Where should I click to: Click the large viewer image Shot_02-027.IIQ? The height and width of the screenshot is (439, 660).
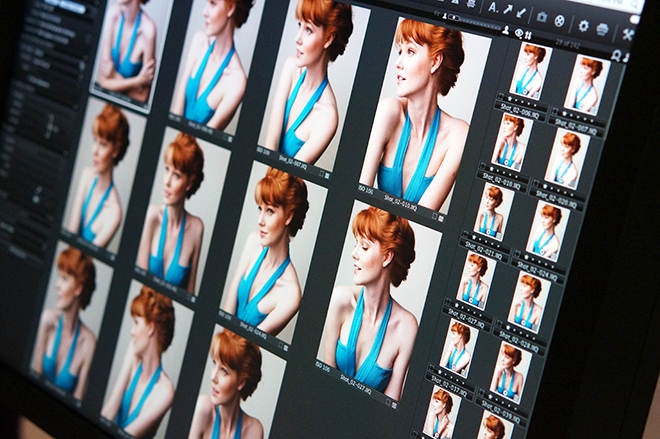[379, 300]
